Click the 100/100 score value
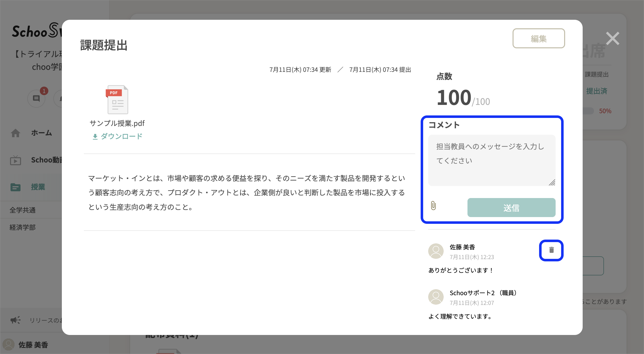This screenshot has width=644, height=354. pos(463,97)
